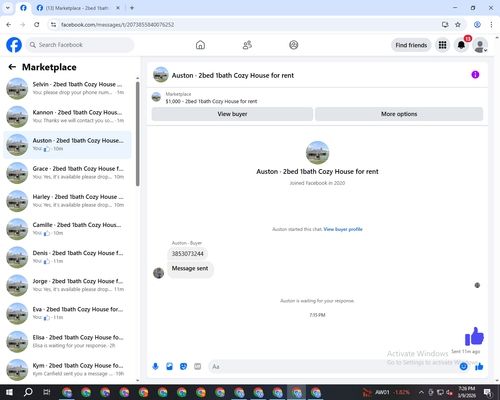
Task: Open the Eva conversation
Action: pyautogui.click(x=67, y=314)
